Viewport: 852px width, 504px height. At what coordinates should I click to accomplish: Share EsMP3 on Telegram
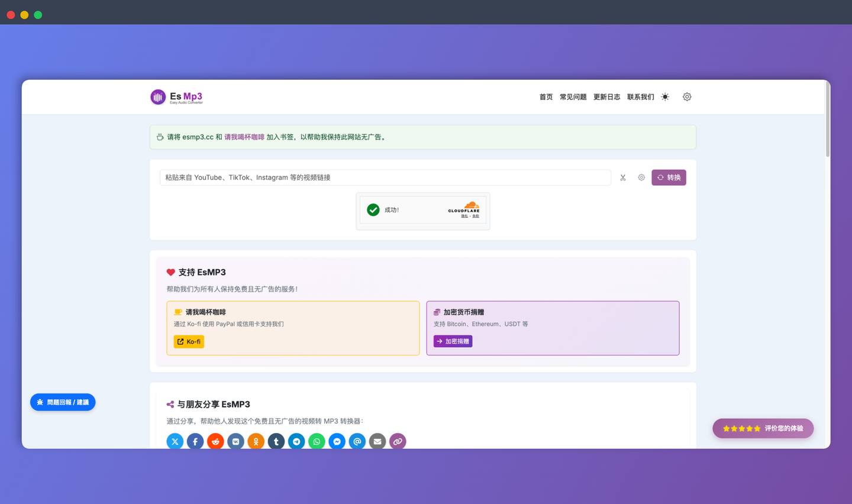[x=296, y=441]
